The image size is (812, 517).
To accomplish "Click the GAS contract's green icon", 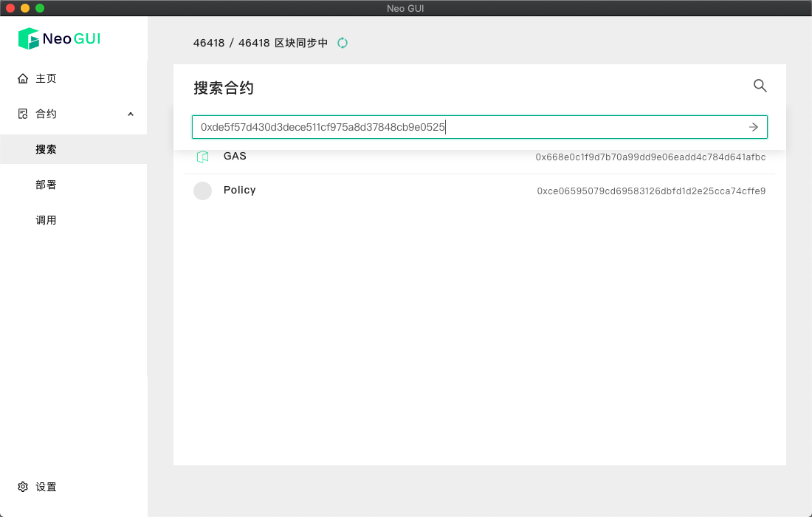I will pyautogui.click(x=202, y=157).
